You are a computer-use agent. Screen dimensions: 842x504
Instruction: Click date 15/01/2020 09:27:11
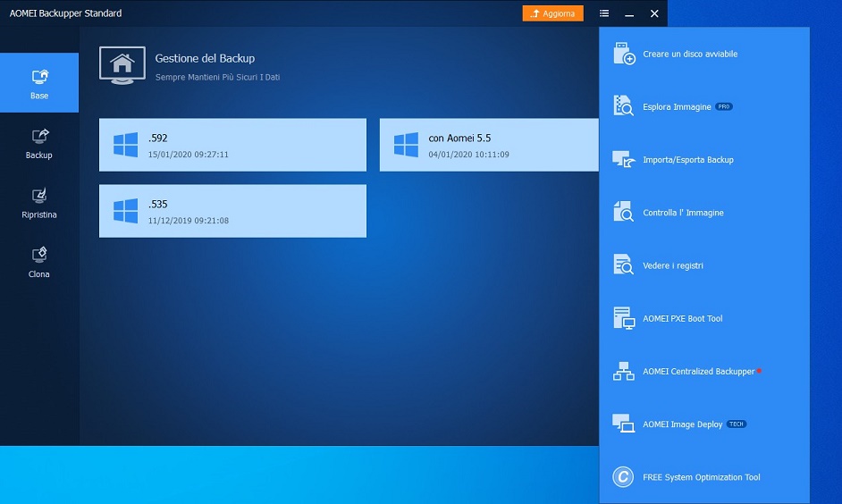(x=189, y=155)
